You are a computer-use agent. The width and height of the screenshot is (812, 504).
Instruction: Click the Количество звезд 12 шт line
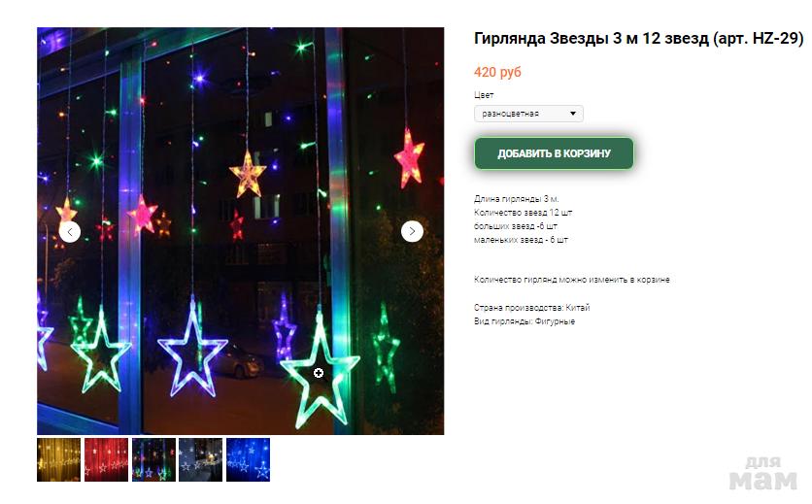coord(523,213)
